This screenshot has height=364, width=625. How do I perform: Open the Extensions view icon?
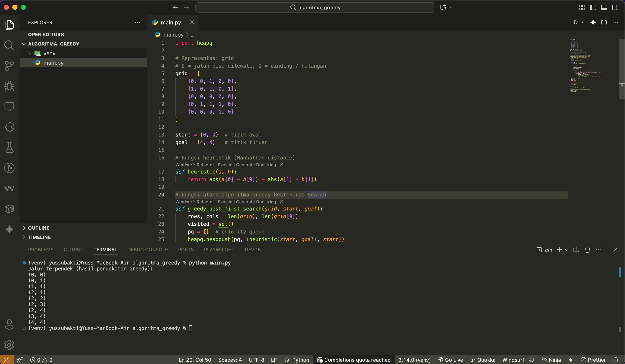tap(9, 127)
